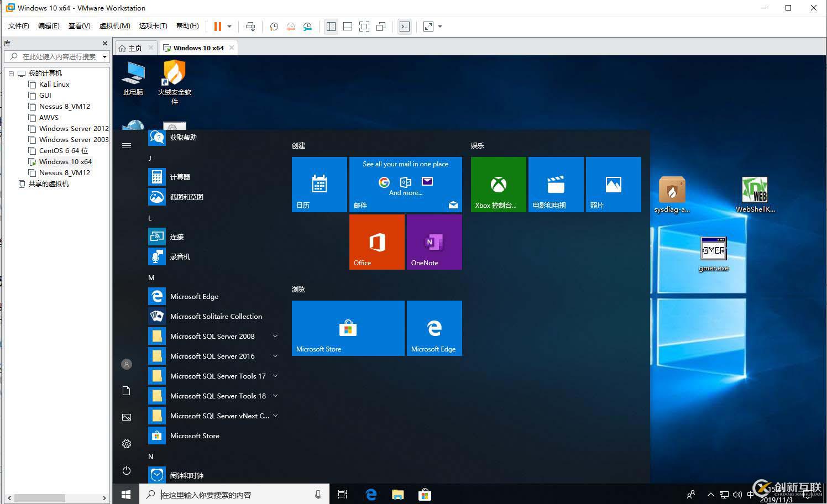827x504 pixels.
Task: Open Start menu settings gear
Action: pos(127,444)
